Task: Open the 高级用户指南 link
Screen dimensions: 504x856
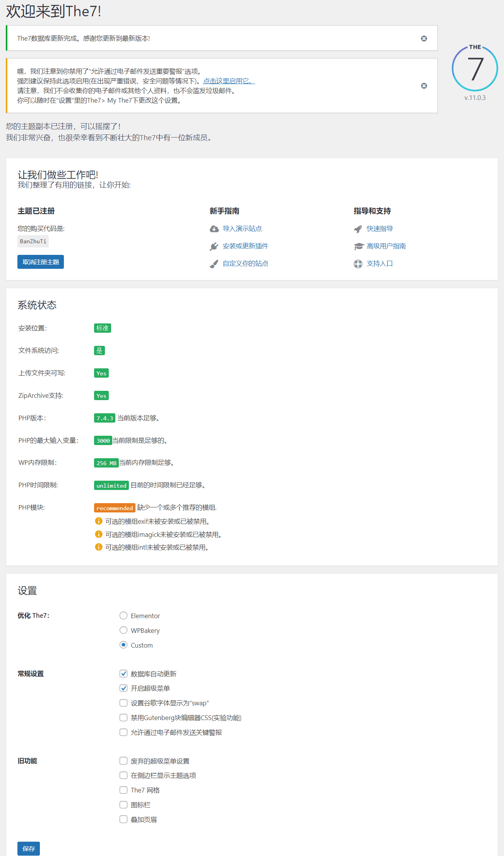Action: (386, 246)
